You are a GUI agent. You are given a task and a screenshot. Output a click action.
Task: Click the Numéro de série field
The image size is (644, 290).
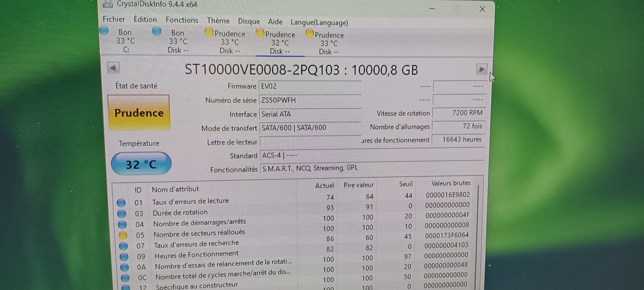tap(310, 100)
